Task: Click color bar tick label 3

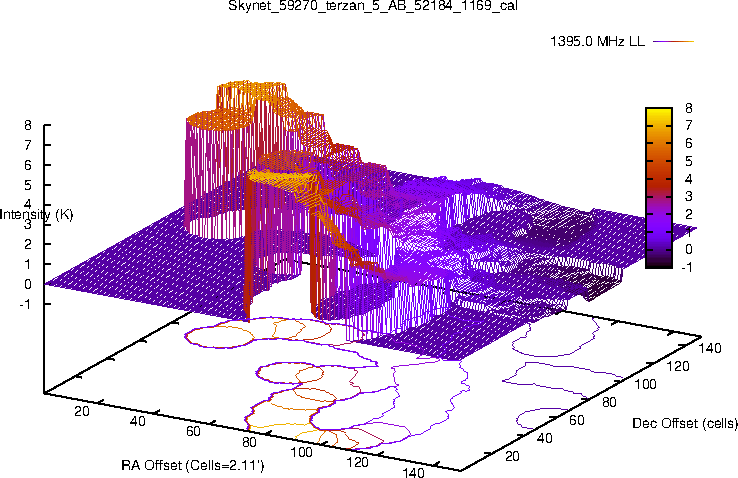Action: [x=689, y=196]
